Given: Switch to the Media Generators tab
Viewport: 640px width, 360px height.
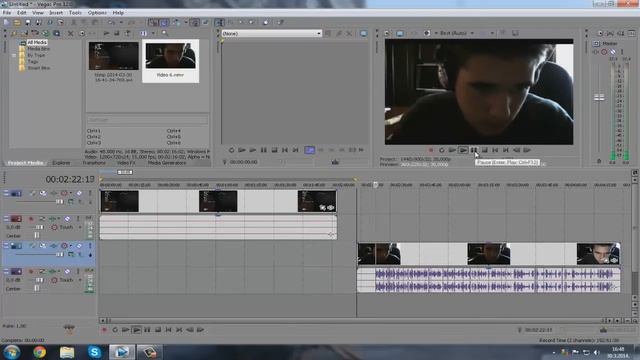Looking at the screenshot, I should coord(167,163).
